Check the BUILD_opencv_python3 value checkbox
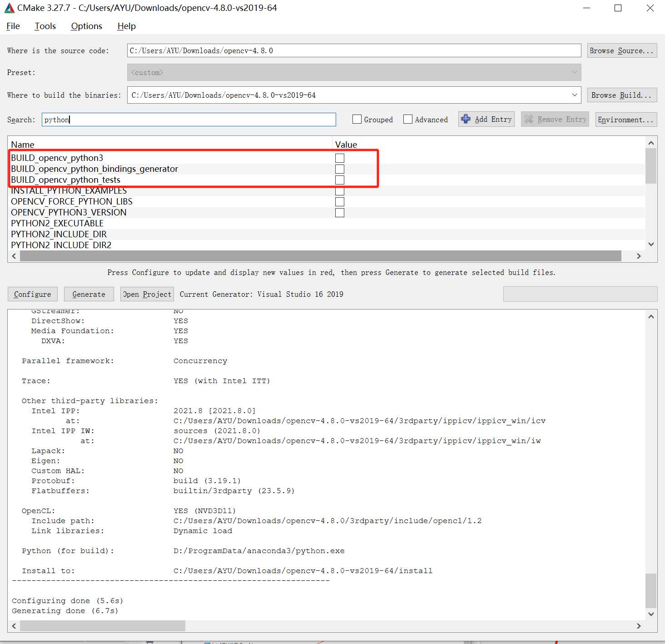The width and height of the screenshot is (665, 644). point(340,158)
